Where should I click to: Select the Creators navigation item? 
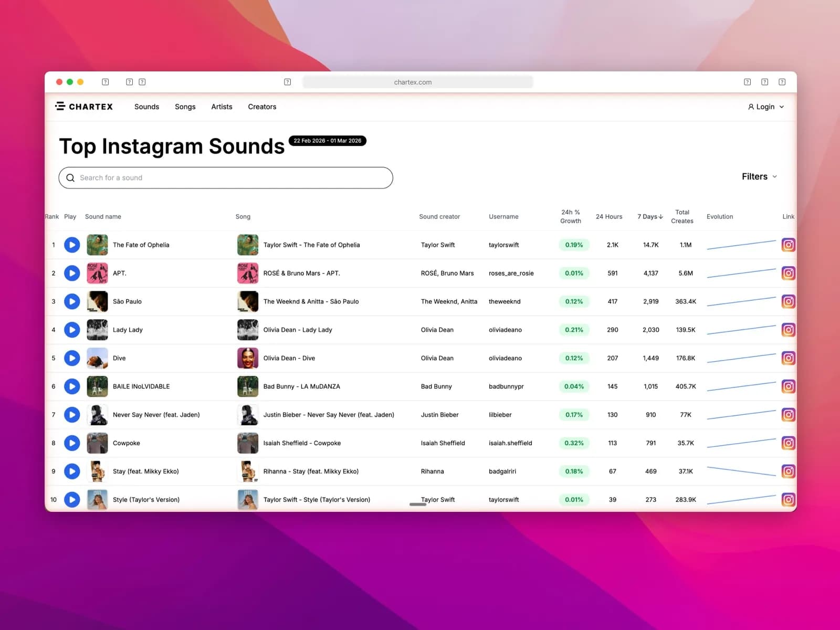coord(261,107)
